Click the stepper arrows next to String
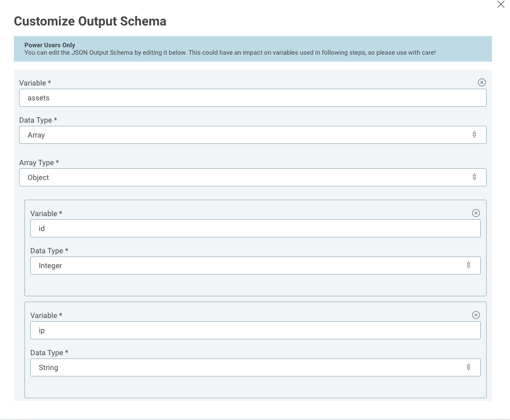The image size is (510, 420). pyautogui.click(x=469, y=367)
